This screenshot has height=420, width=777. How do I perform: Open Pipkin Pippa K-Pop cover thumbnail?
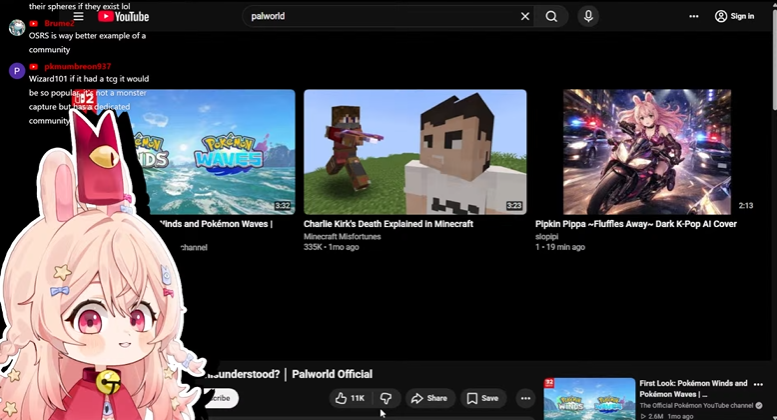[x=647, y=152]
